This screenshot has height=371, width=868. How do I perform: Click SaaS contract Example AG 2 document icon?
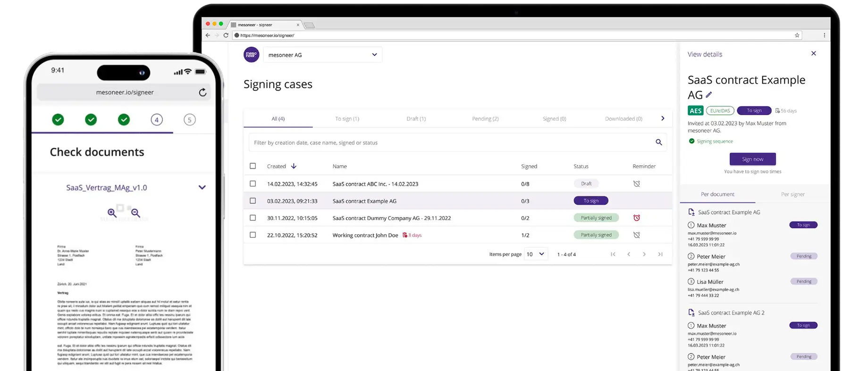pos(691,312)
